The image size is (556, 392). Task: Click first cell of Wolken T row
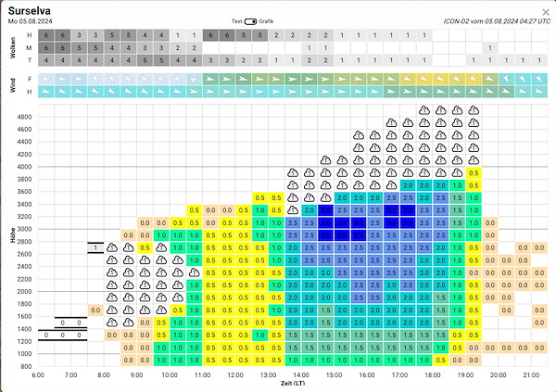click(45, 59)
